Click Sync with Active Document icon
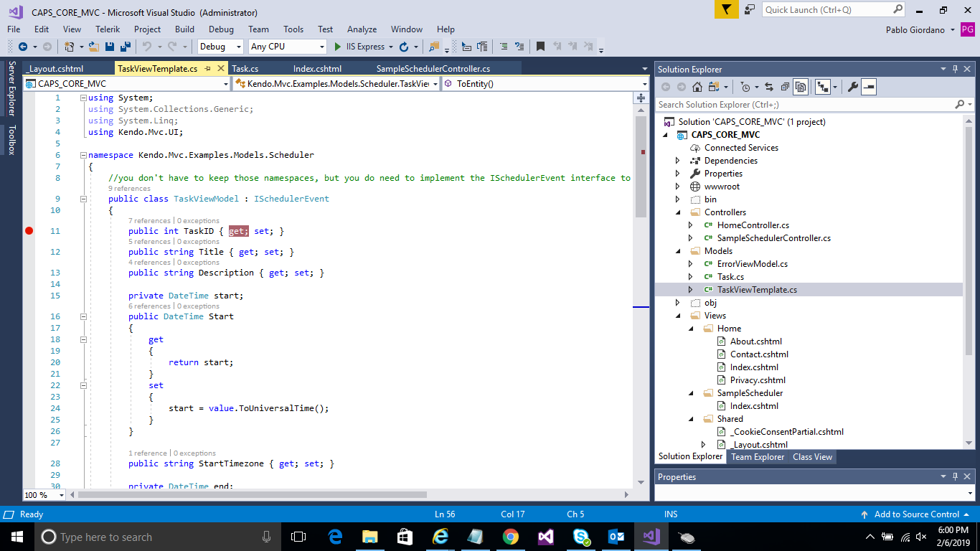This screenshot has height=551, width=980. pyautogui.click(x=768, y=87)
